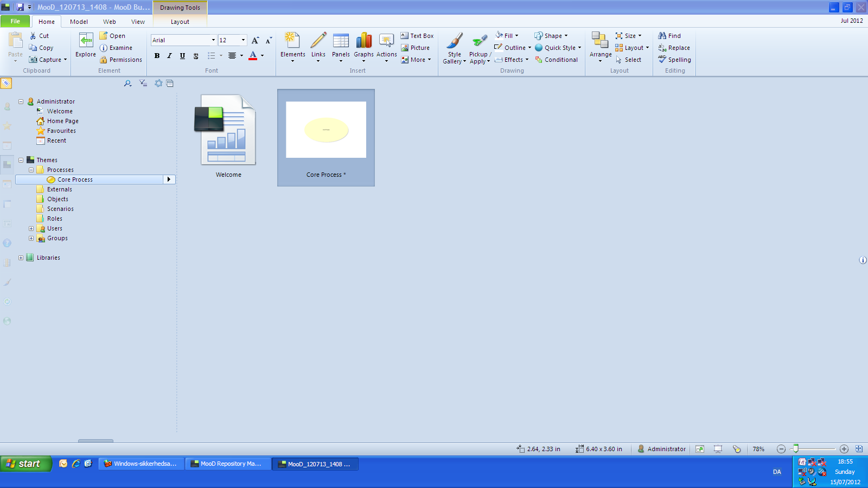Open the File menu tab

15,22
